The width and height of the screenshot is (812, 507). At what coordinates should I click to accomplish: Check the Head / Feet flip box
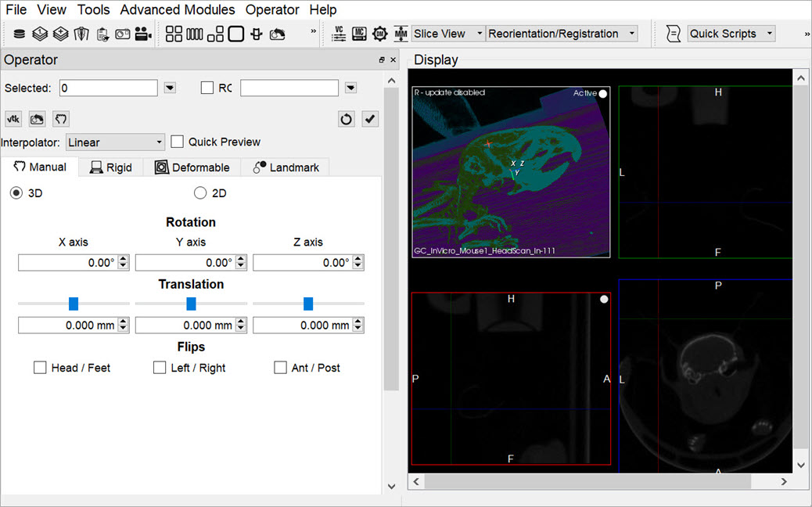(40, 368)
